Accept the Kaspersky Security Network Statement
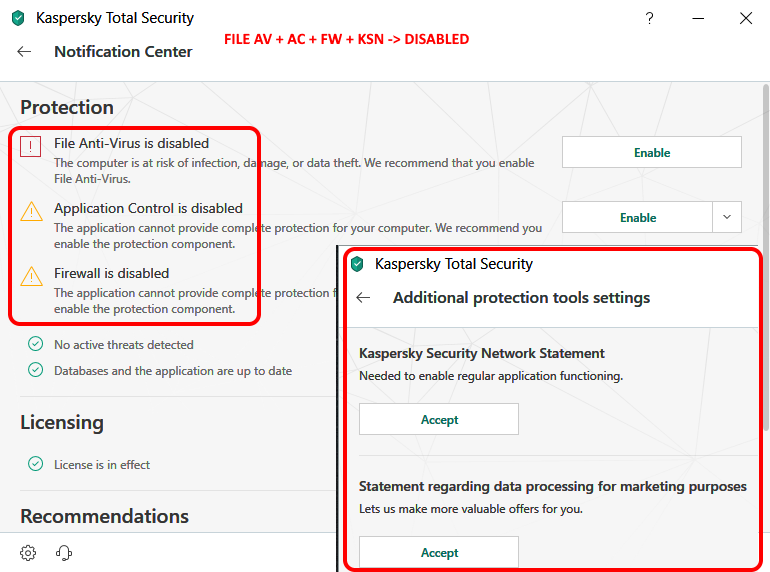This screenshot has height=572, width=770. point(439,420)
